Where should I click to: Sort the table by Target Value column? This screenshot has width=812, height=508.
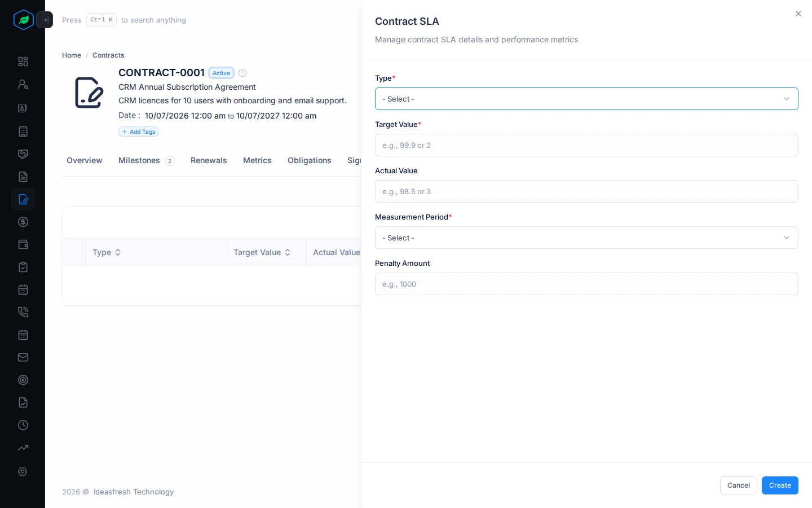pyautogui.click(x=262, y=252)
